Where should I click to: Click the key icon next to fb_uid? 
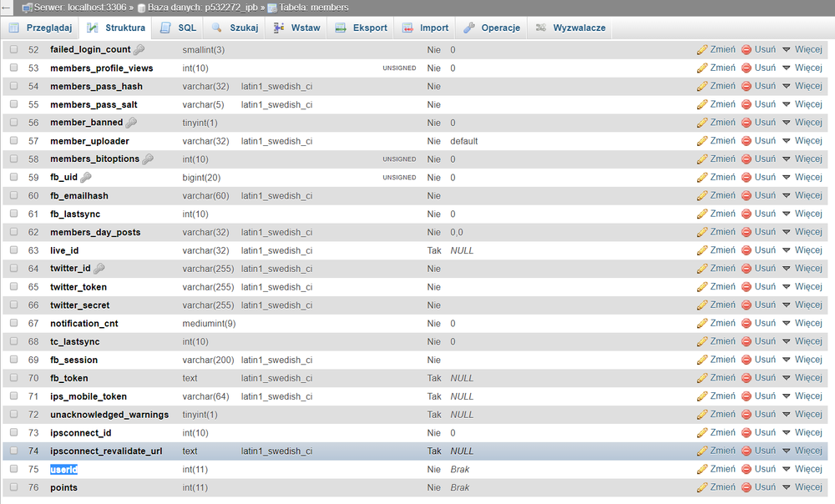(86, 178)
